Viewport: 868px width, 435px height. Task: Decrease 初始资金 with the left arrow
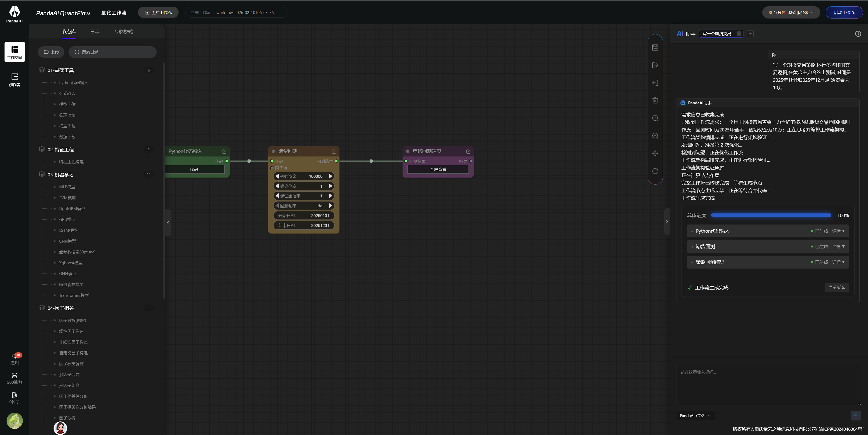pos(277,176)
